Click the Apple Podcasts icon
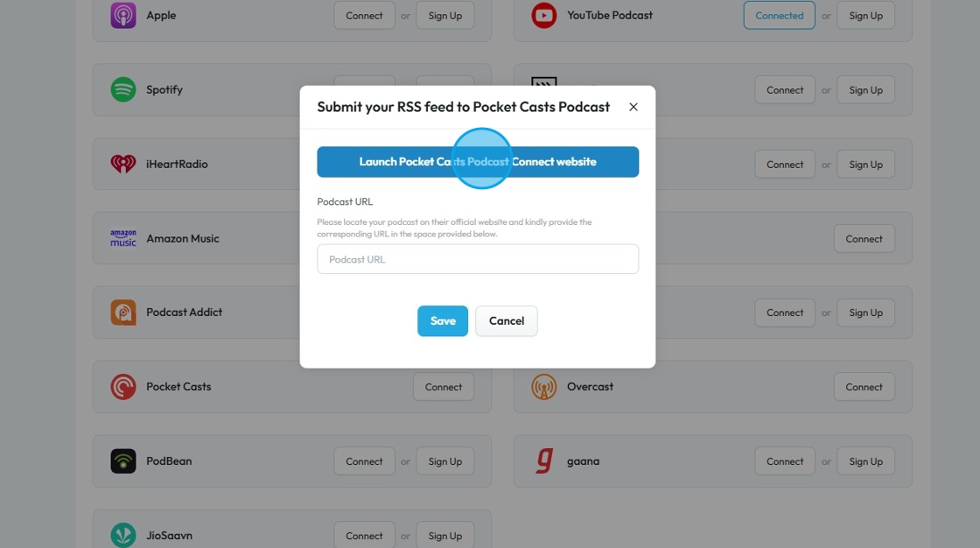This screenshot has width=980, height=548. coord(123,16)
